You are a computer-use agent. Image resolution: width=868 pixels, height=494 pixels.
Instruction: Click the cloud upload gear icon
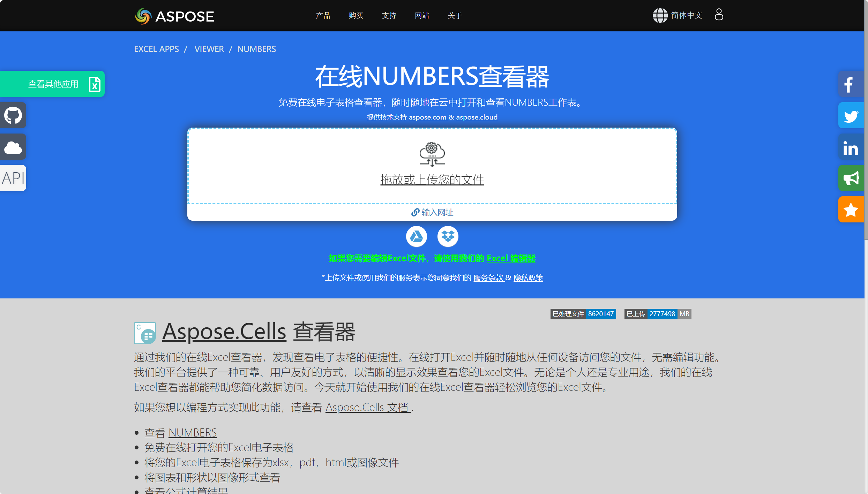coord(432,154)
